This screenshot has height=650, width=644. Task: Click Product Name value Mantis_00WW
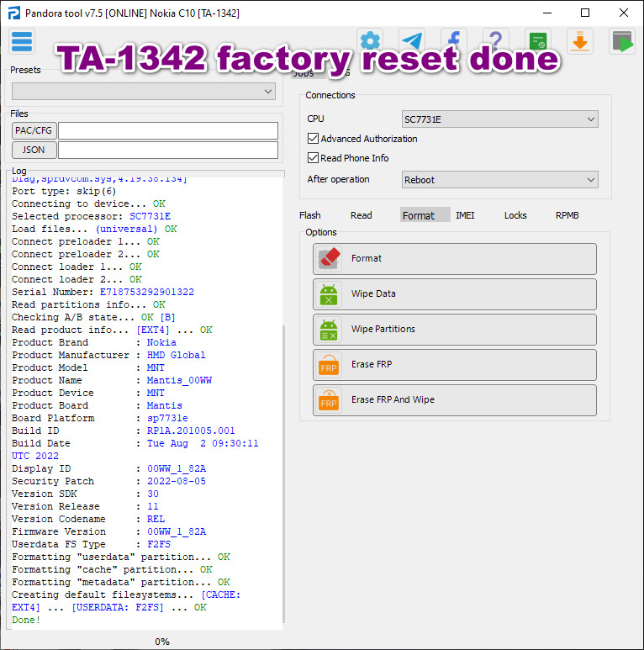pos(179,381)
